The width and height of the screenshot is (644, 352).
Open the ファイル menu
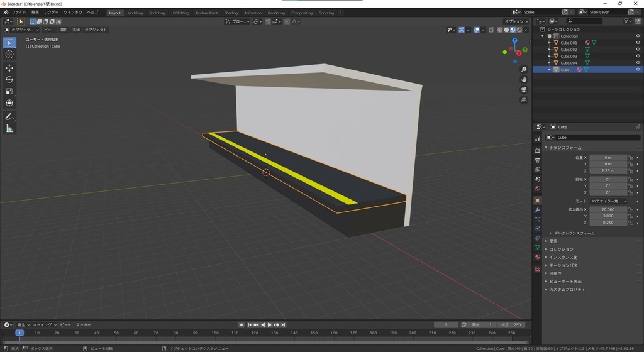coord(19,13)
